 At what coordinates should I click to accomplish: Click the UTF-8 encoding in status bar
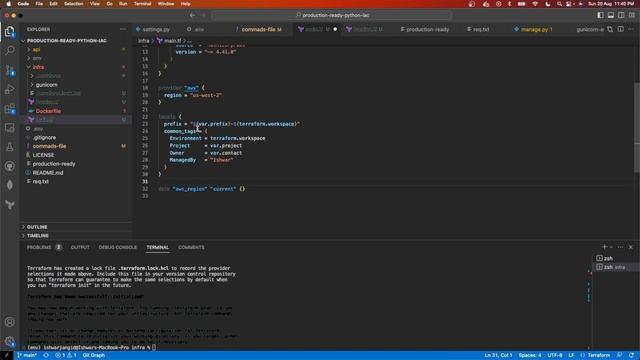(555, 356)
